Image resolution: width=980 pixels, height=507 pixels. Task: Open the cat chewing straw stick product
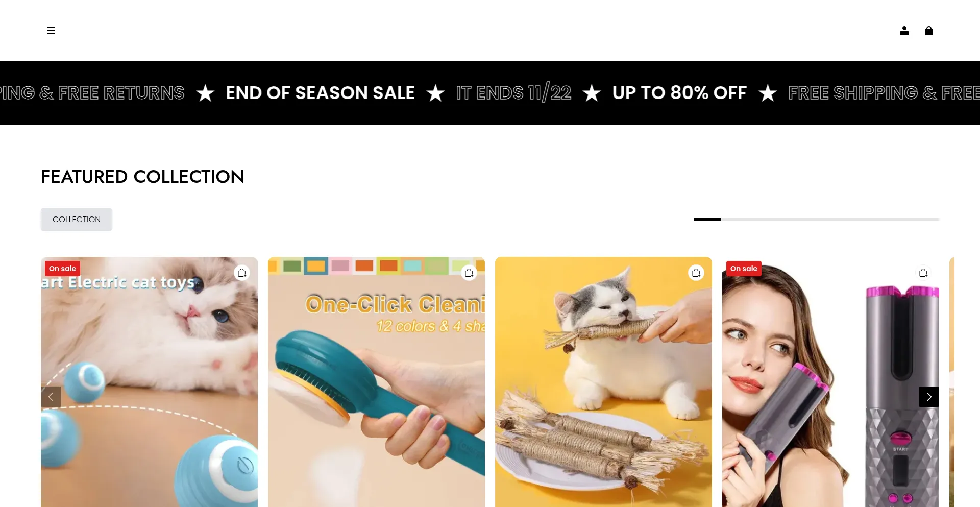pos(603,382)
